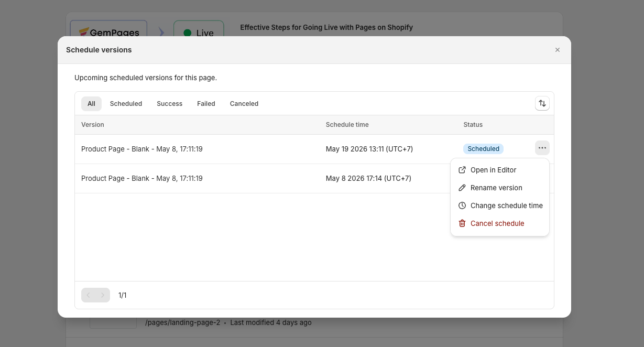This screenshot has width=644, height=347.
Task: Choose Rename version from menu
Action: 499,188
